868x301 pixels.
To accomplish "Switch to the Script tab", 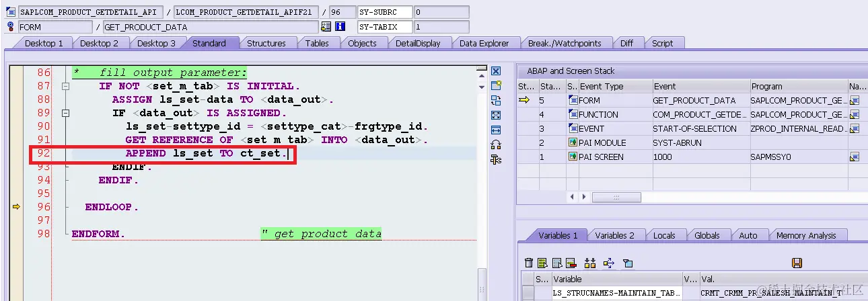I will (x=662, y=43).
